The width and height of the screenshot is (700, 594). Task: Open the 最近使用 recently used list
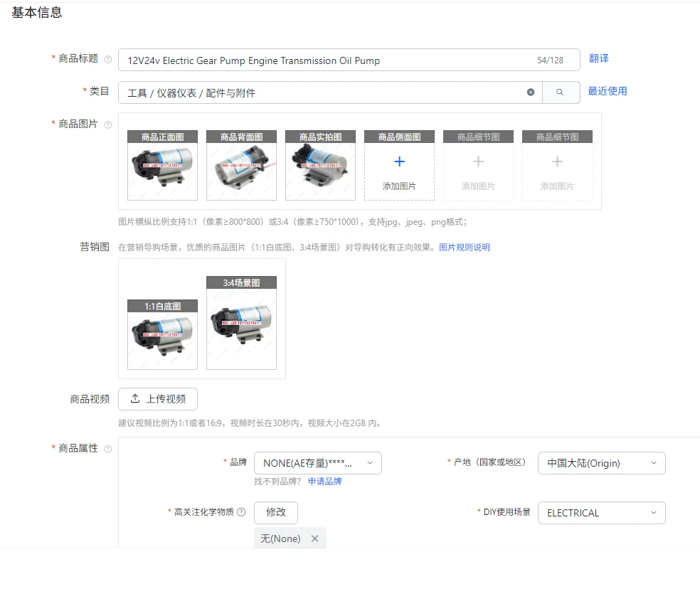[x=607, y=92]
